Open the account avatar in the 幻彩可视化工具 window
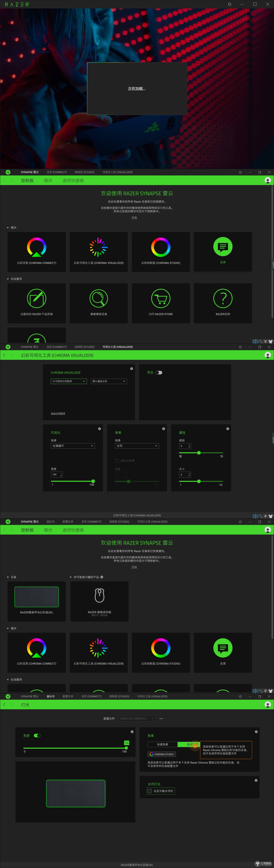The height and width of the screenshot is (868, 274). [268, 355]
